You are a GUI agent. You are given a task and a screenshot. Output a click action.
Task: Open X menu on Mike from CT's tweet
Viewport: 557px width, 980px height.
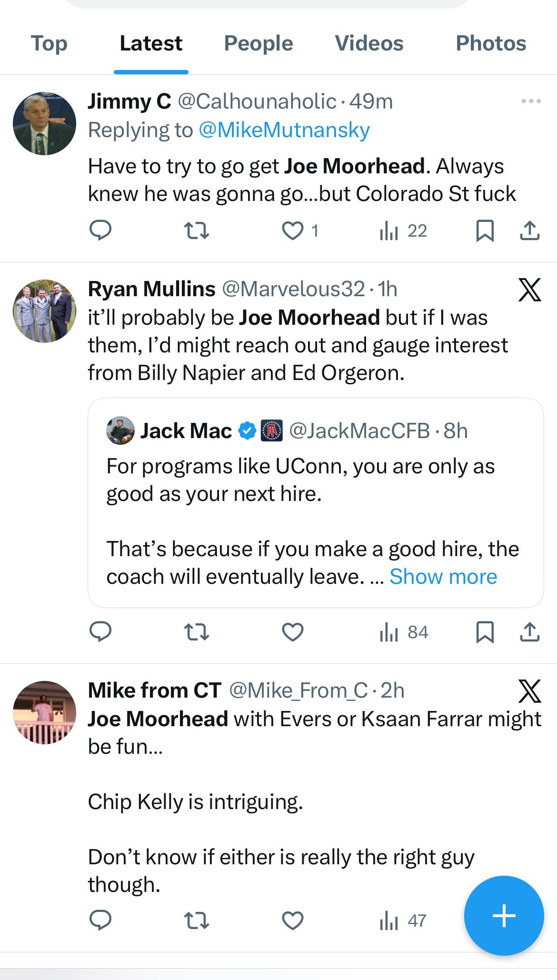tap(529, 691)
